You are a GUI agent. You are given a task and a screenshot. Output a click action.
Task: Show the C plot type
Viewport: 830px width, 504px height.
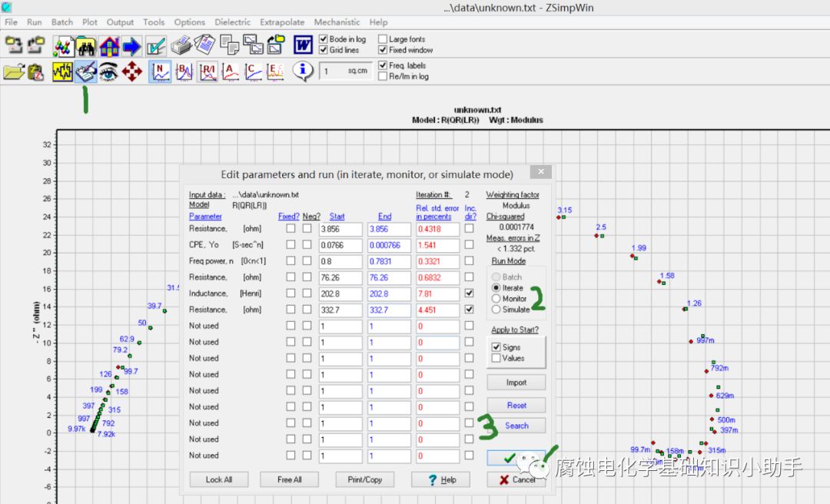(253, 71)
